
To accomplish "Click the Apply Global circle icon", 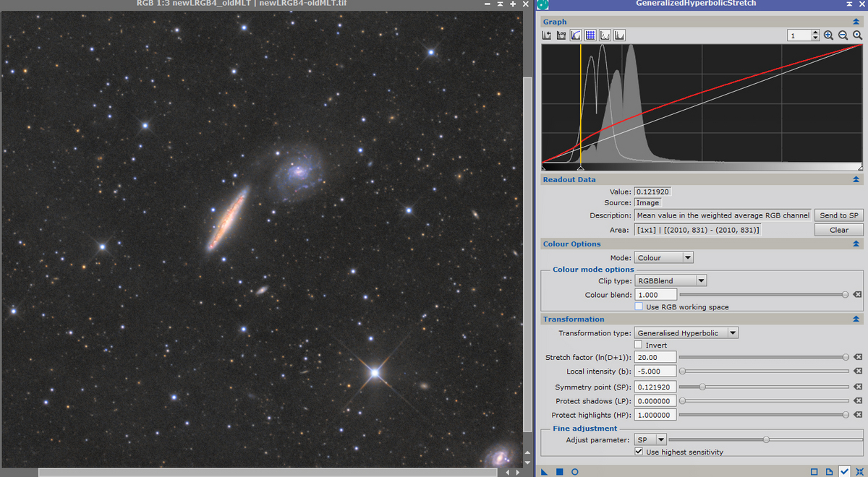I will (574, 471).
